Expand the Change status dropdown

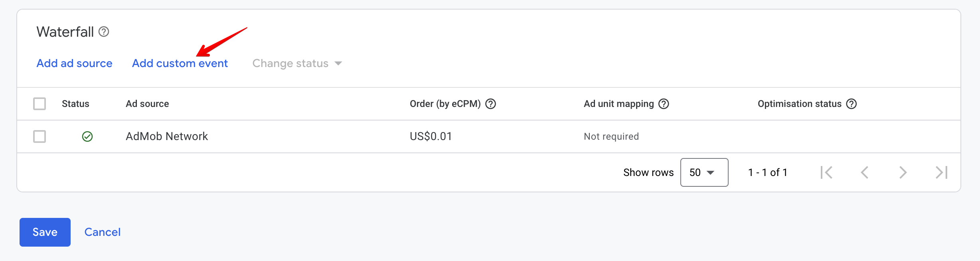click(297, 63)
